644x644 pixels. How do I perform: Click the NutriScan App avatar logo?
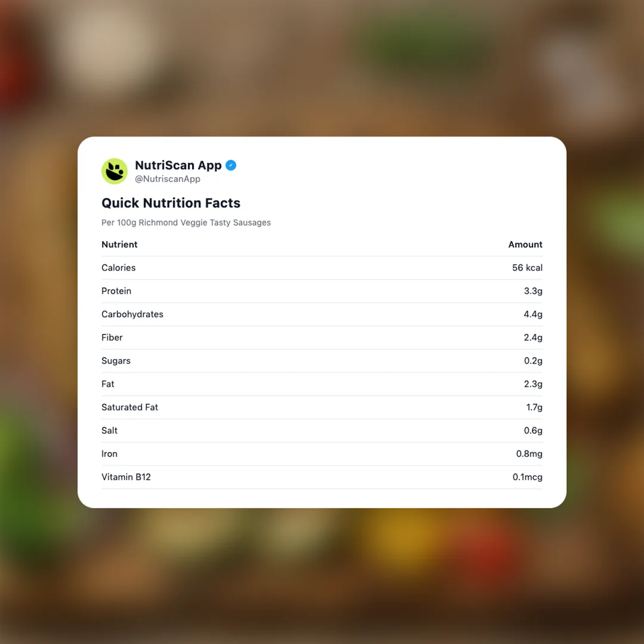tap(114, 171)
